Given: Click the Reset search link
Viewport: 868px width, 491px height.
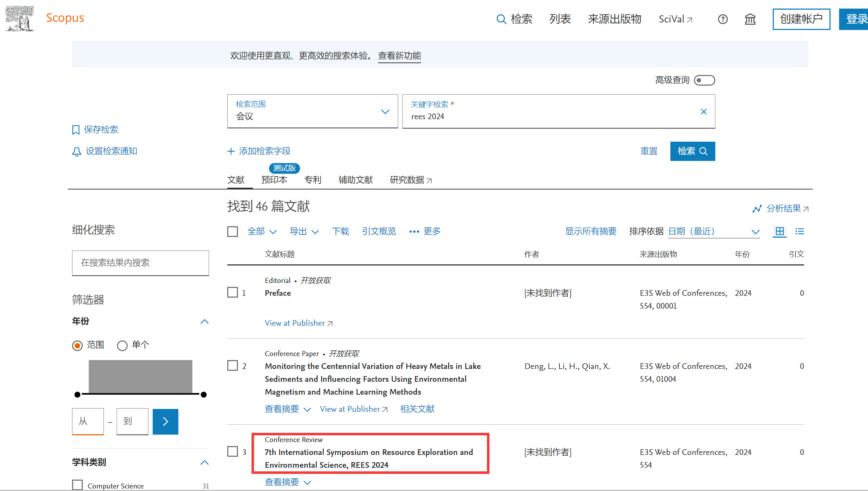Looking at the screenshot, I should (649, 151).
